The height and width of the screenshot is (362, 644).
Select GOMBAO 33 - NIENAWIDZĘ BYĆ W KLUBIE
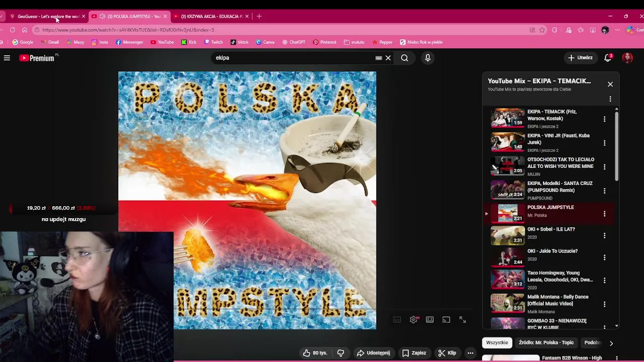click(556, 324)
